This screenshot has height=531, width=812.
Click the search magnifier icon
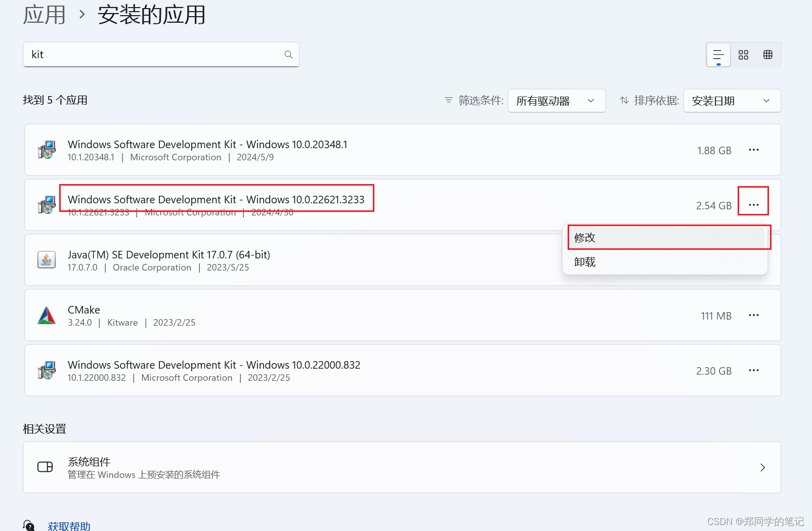point(288,55)
